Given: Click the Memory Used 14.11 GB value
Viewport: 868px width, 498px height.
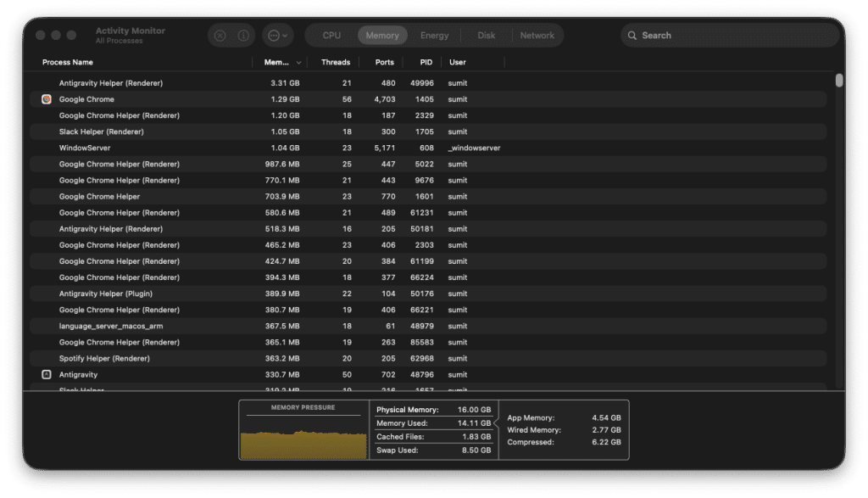Looking at the screenshot, I should [x=474, y=423].
